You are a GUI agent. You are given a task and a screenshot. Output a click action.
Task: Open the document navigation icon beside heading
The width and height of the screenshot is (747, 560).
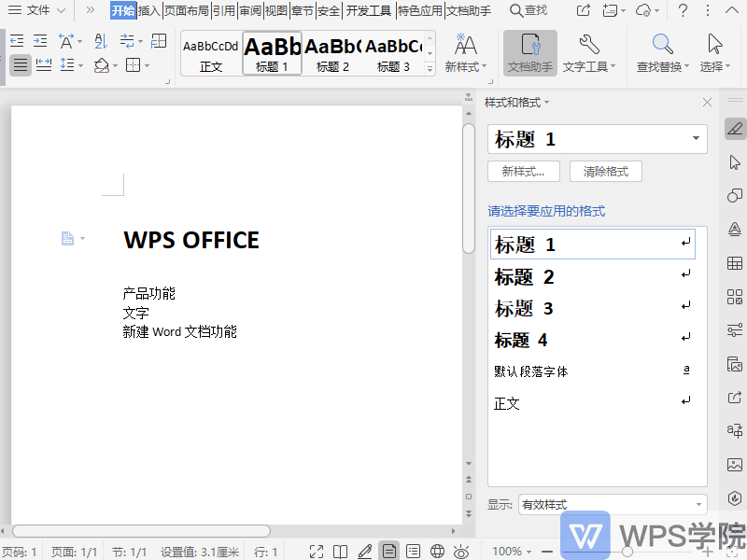pyautogui.click(x=73, y=238)
